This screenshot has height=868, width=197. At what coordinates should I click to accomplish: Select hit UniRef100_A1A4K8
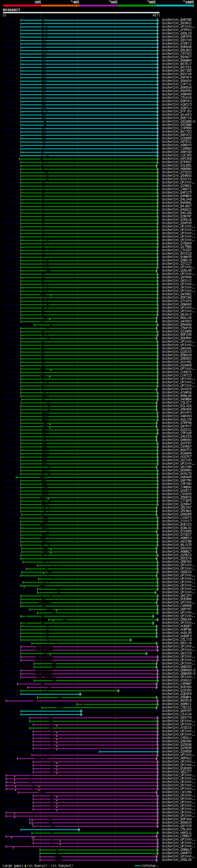coord(177,365)
